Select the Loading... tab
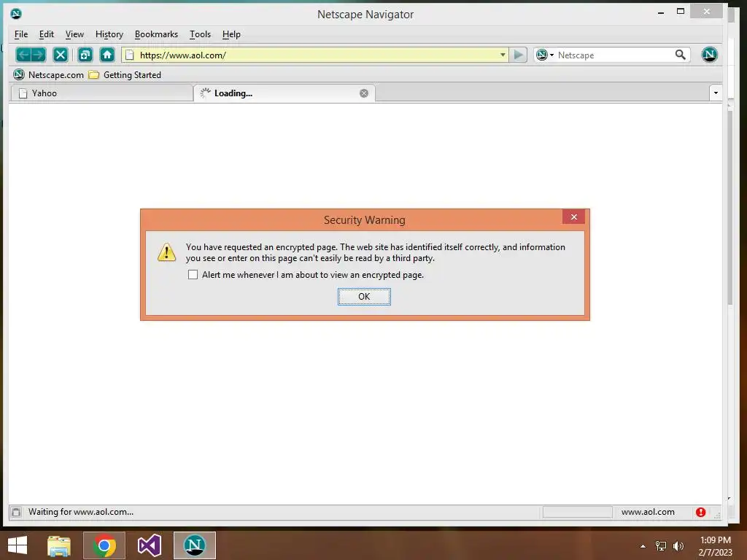 tap(285, 93)
